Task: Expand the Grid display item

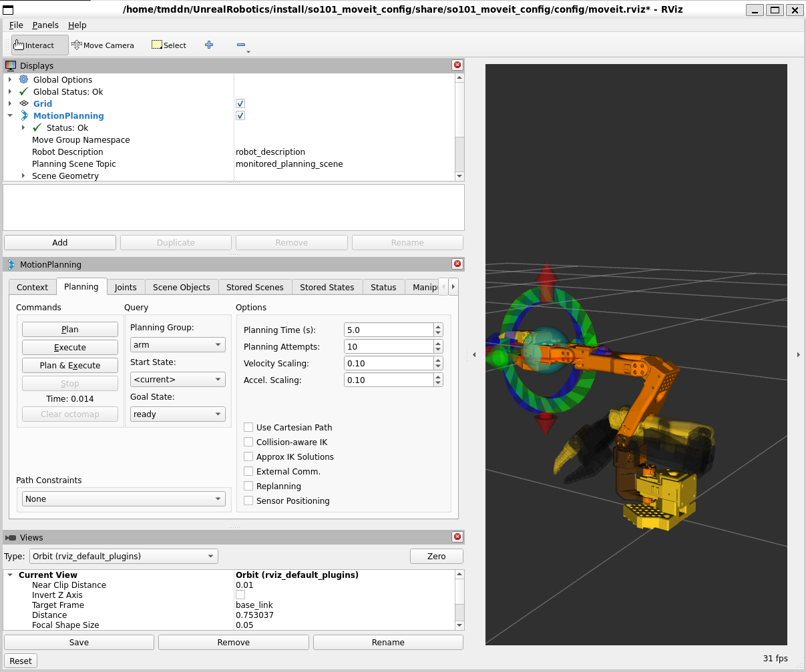Action: coord(10,103)
